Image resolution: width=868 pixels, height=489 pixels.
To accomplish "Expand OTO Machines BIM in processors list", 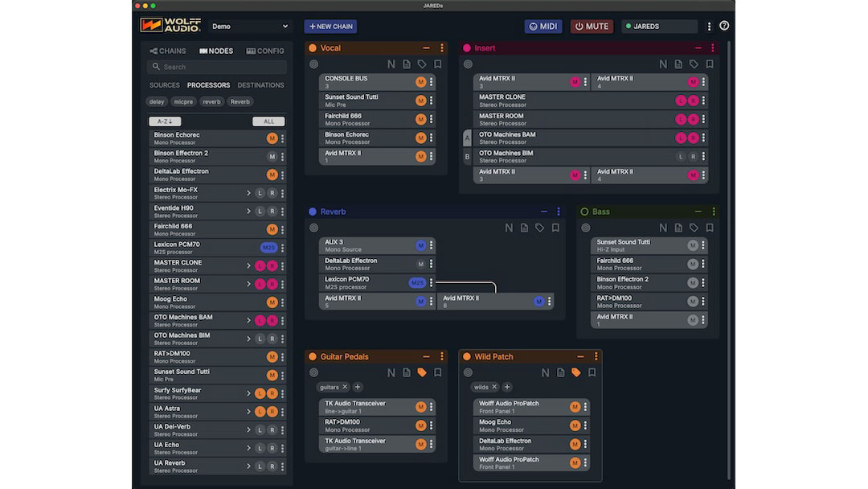I will pyautogui.click(x=248, y=339).
